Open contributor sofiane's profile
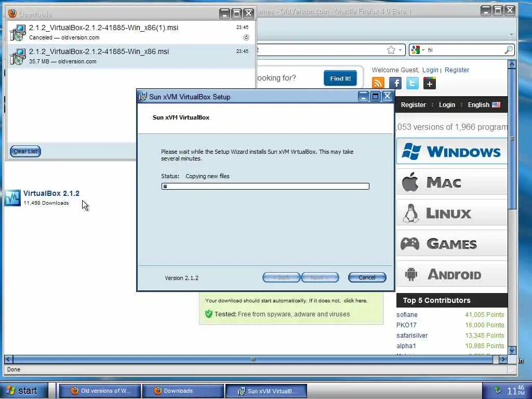This screenshot has width=532, height=399. [x=407, y=315]
